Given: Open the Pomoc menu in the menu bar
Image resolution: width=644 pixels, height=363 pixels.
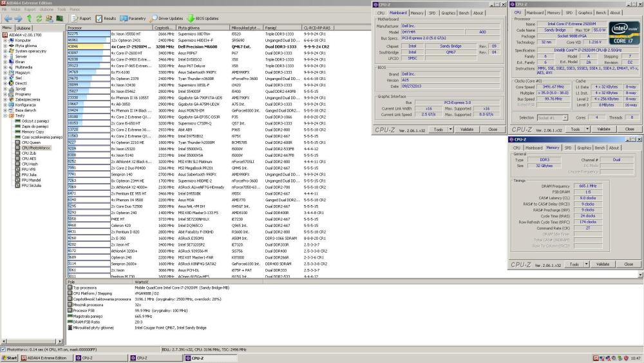Looking at the screenshot, I should click(x=75, y=9).
